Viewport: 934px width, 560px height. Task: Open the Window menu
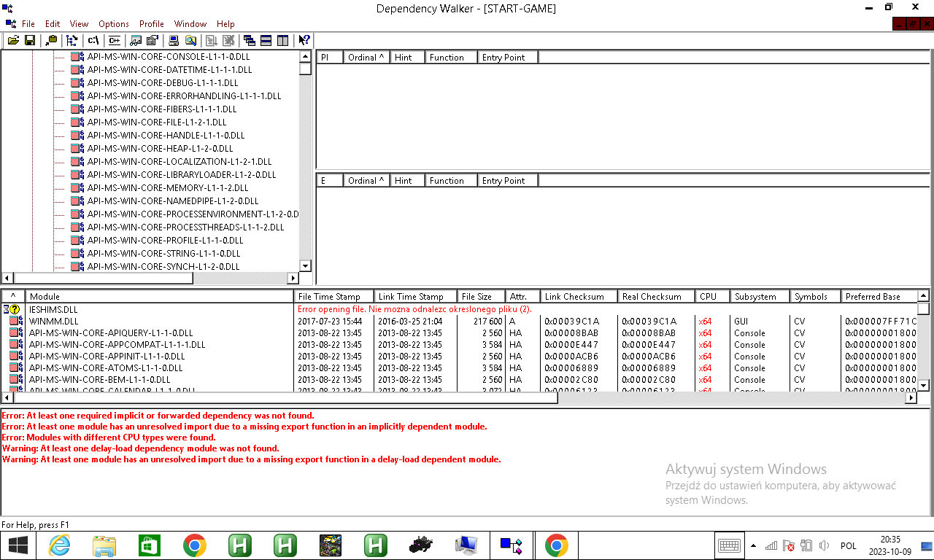pyautogui.click(x=190, y=24)
